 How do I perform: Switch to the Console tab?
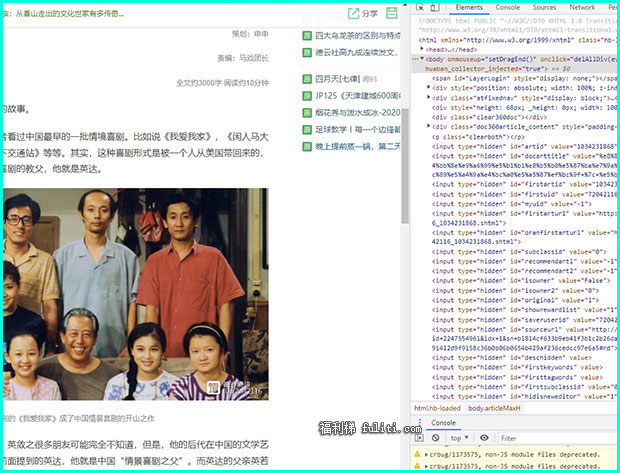[x=507, y=7]
